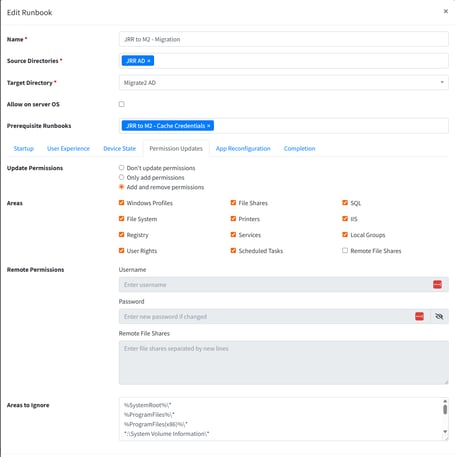The image size is (455, 457).
Task: Open the Source Directories selector field
Action: pos(284,61)
